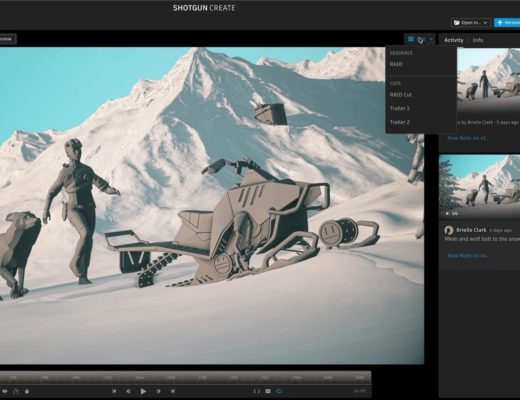Click the list view icon above the viewer
Viewport: 520px width, 400px height.
click(x=411, y=39)
